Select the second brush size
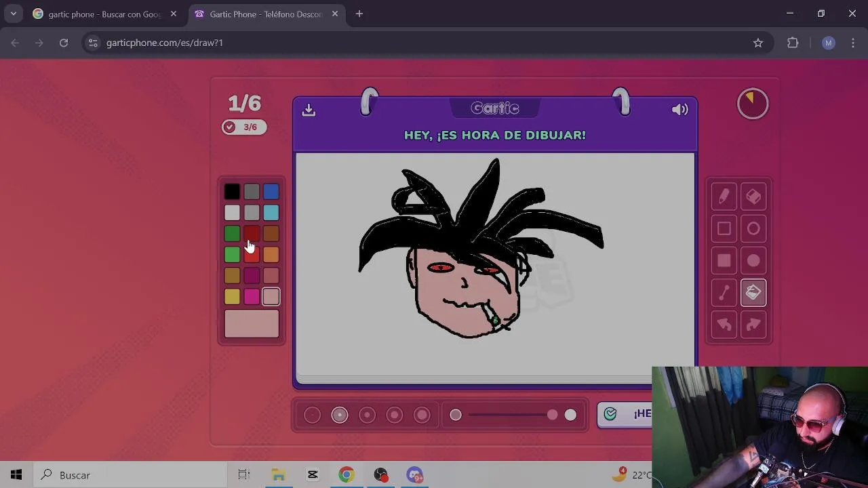The height and width of the screenshot is (488, 868). [x=340, y=415]
